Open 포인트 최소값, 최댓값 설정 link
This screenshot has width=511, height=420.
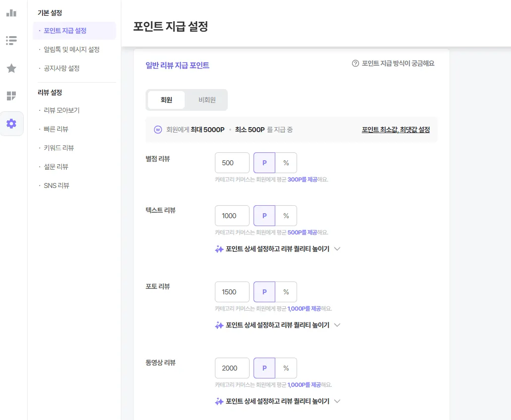(x=396, y=130)
